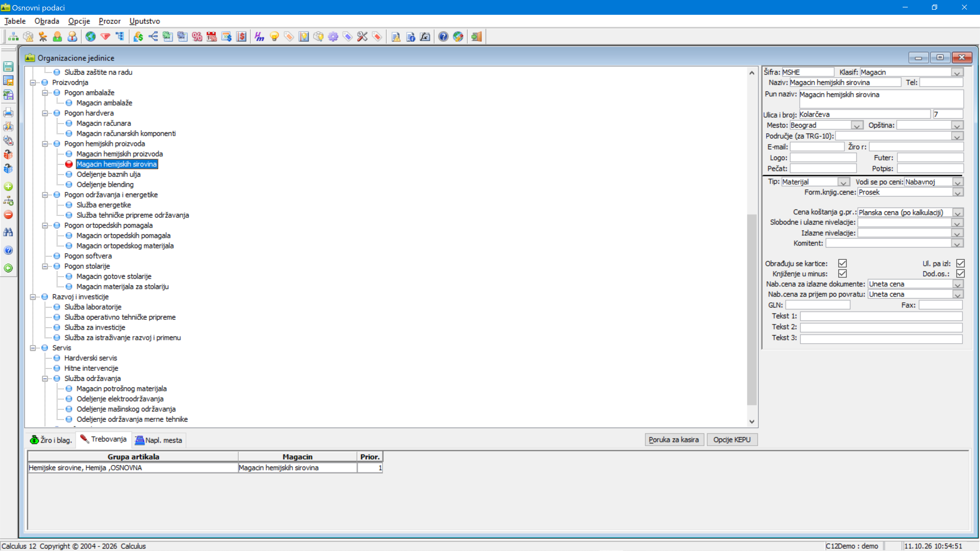The height and width of the screenshot is (551, 980).
Task: Click the yellow lightbulb toolbar icon
Action: [x=274, y=36]
